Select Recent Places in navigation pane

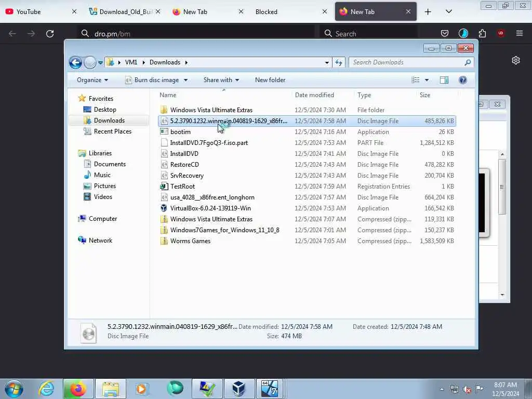(x=113, y=131)
